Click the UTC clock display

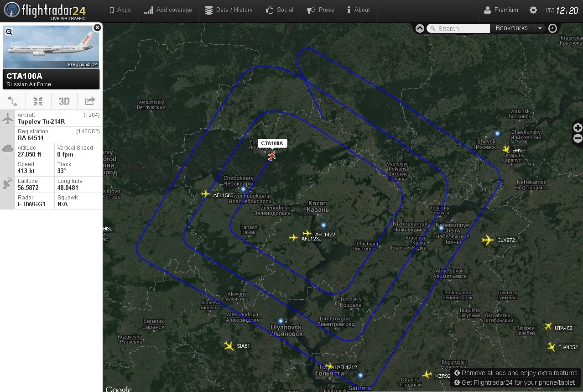[562, 10]
